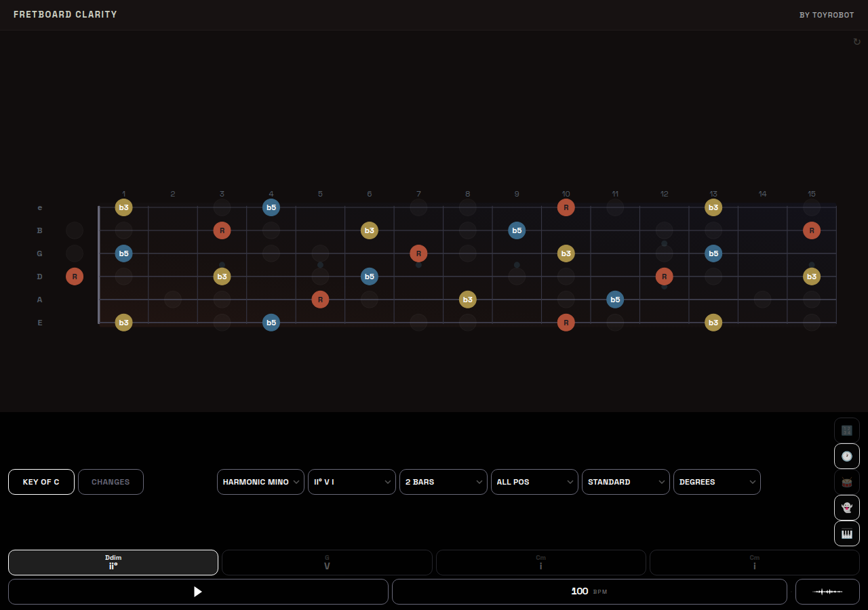Open the DEGREES display dropdown

(717, 482)
